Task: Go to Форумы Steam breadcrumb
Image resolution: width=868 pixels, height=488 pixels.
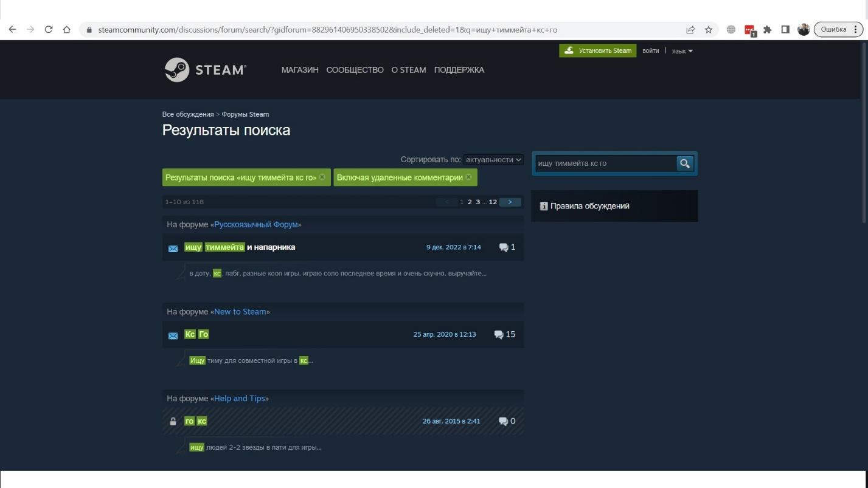Action: click(x=245, y=114)
